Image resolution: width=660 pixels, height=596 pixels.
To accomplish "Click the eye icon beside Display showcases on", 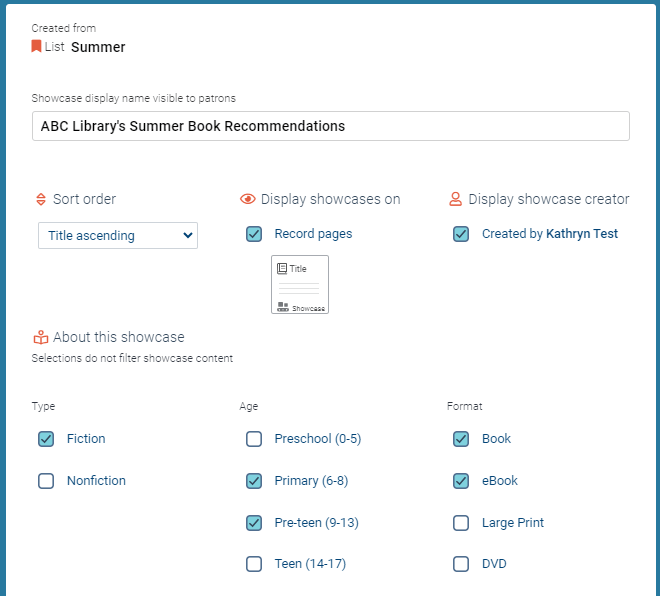I will (x=248, y=199).
